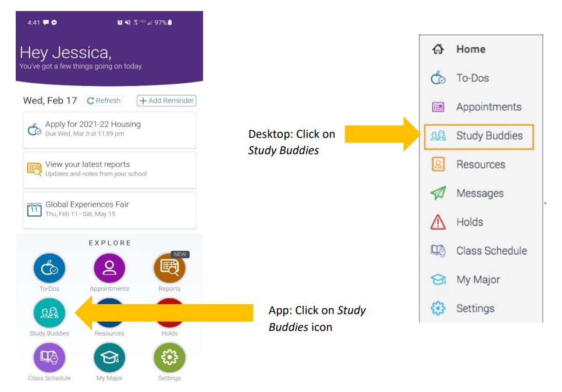Open the green Settings gear icon
Image resolution: width=562 pixels, height=392 pixels.
tap(169, 358)
